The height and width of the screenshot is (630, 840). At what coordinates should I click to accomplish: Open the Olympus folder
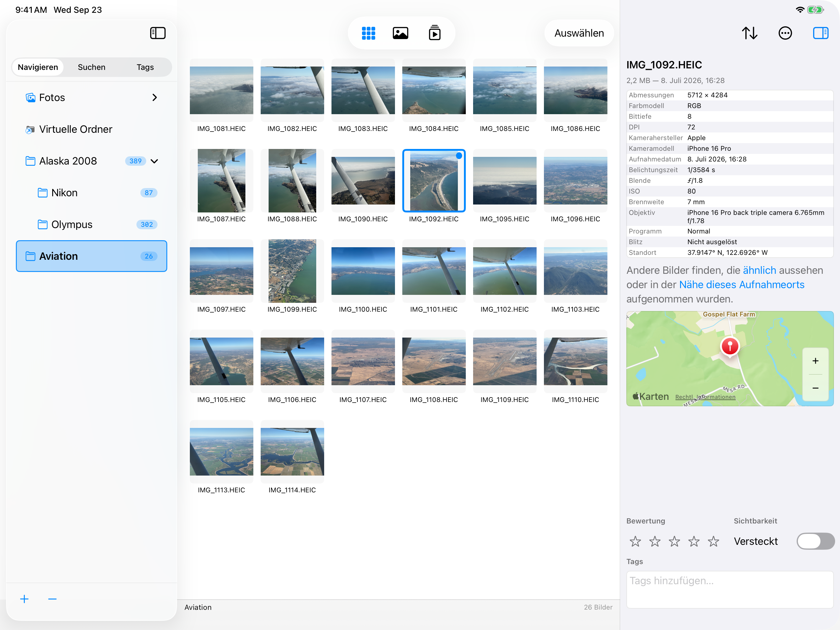coord(91,224)
